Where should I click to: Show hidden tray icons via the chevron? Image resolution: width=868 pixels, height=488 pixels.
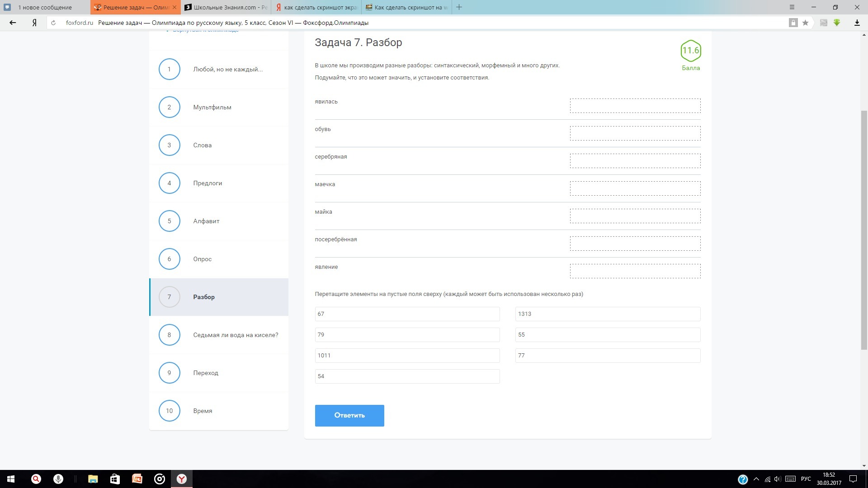756,479
